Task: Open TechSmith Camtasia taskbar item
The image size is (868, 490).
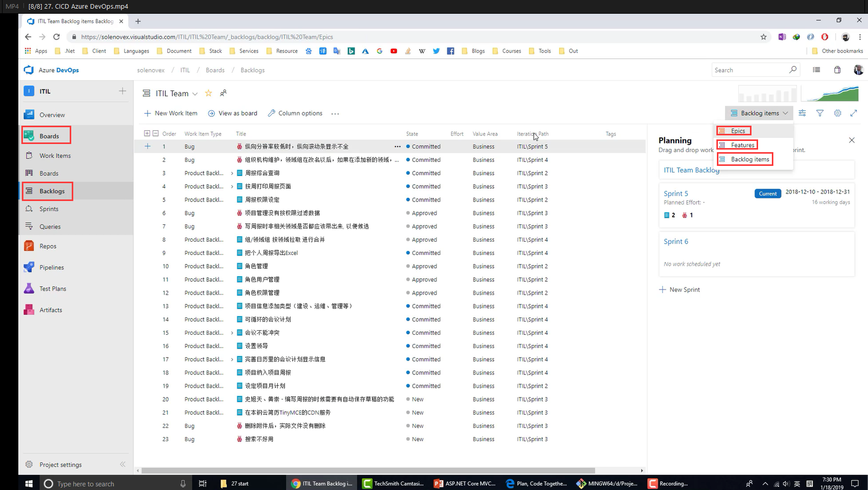Action: pyautogui.click(x=394, y=483)
